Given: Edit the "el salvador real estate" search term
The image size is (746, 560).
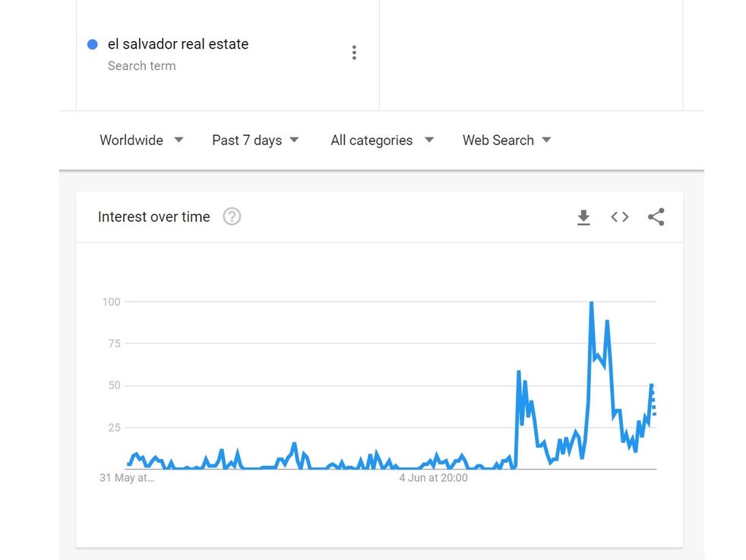Looking at the screenshot, I should tap(178, 44).
